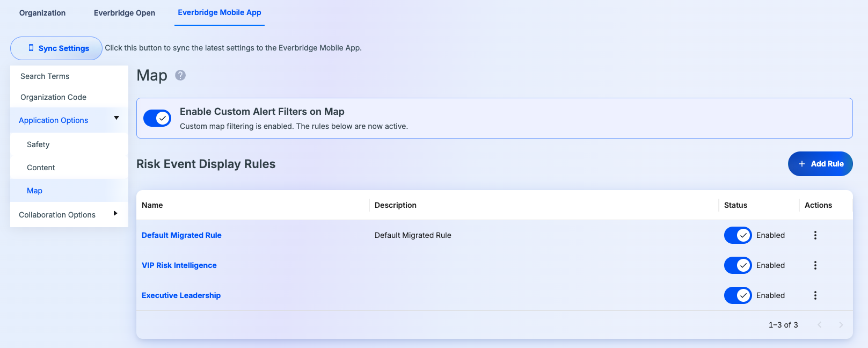The image size is (868, 348).
Task: Open actions menu for VIP Risk Intelligence
Action: (x=815, y=265)
